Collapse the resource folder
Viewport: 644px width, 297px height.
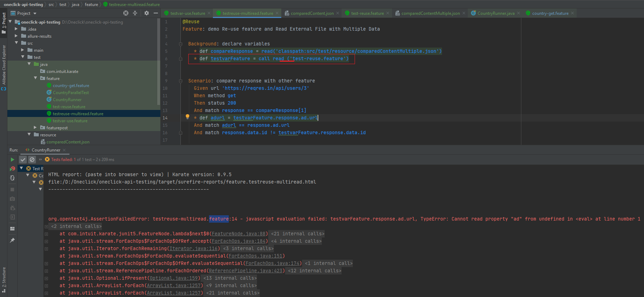29,135
